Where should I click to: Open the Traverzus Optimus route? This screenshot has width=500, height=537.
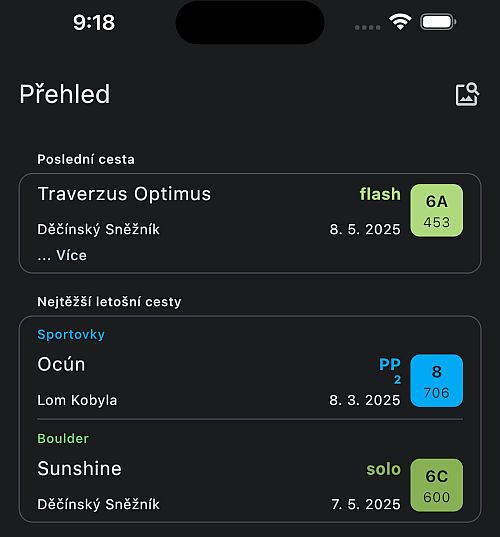point(124,194)
